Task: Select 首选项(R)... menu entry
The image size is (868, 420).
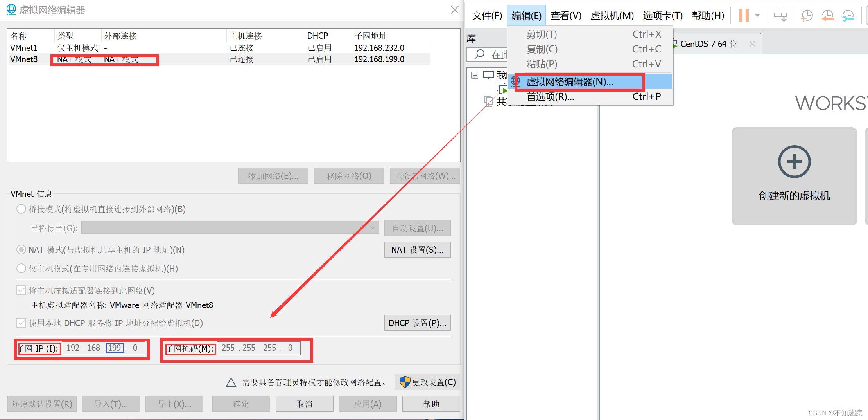Action: [590, 97]
